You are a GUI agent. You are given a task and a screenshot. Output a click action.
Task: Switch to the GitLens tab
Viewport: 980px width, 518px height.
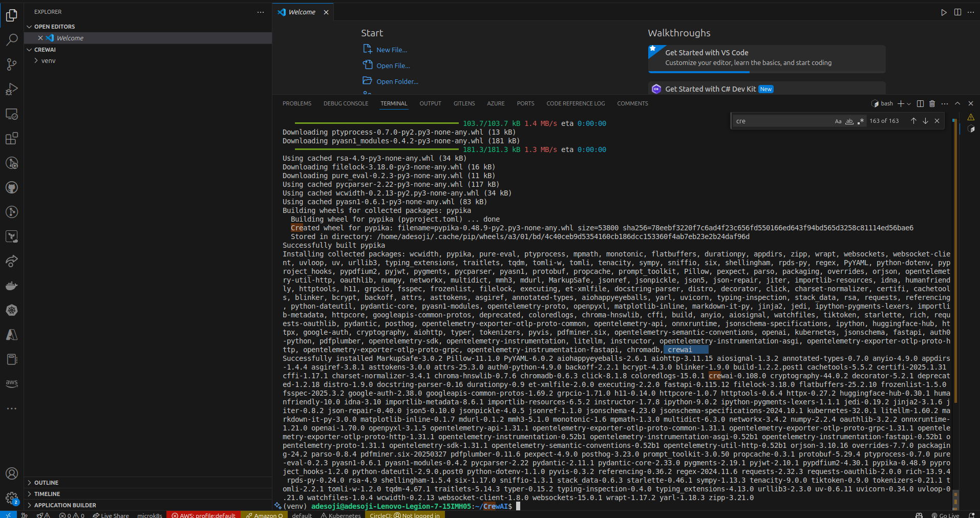click(464, 103)
